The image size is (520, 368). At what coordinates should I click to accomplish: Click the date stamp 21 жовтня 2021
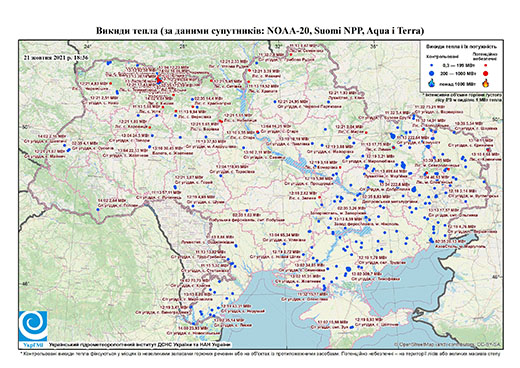(56, 57)
